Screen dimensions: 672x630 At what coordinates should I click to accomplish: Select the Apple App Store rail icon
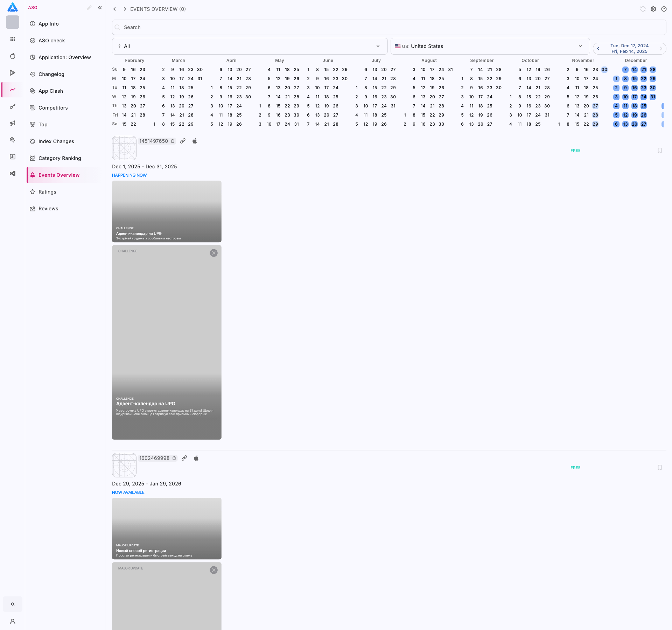click(x=13, y=56)
